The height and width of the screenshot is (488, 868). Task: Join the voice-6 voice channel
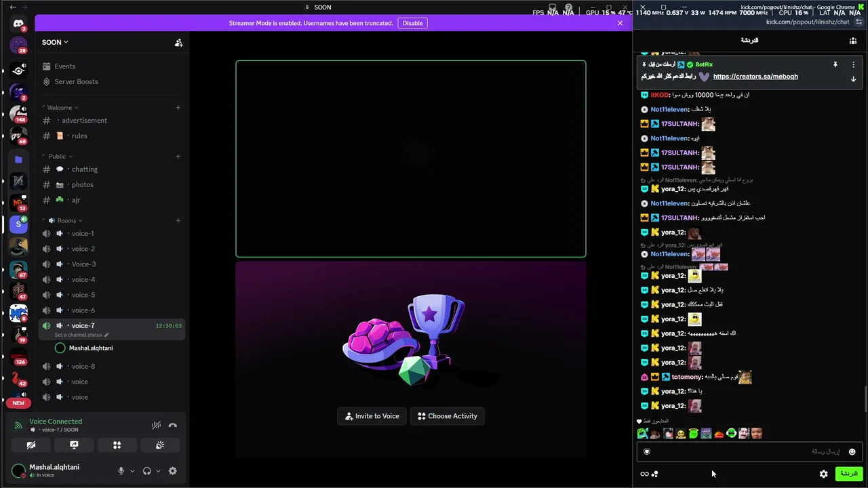coord(111,310)
